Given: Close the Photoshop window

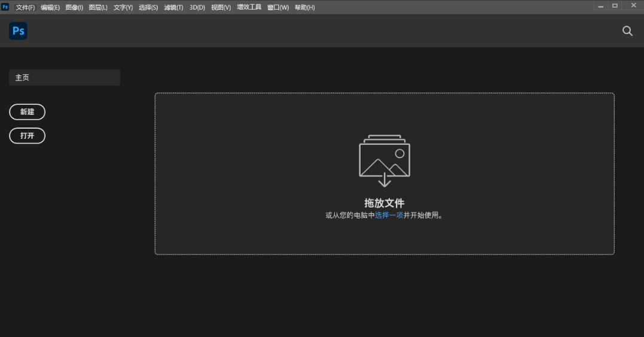Looking at the screenshot, I should click(x=634, y=6).
